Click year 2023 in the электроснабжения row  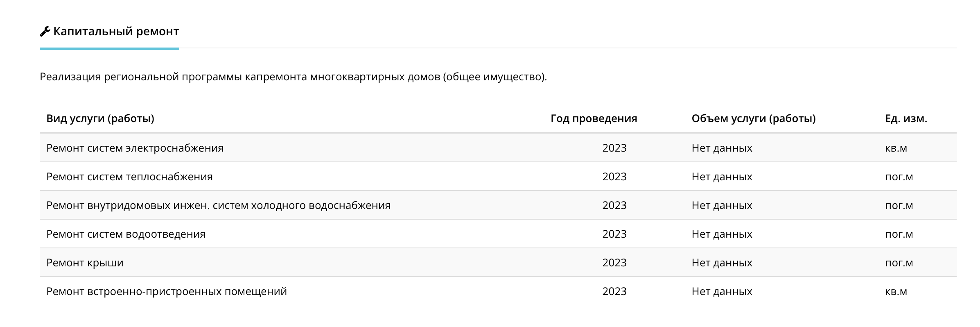click(614, 148)
